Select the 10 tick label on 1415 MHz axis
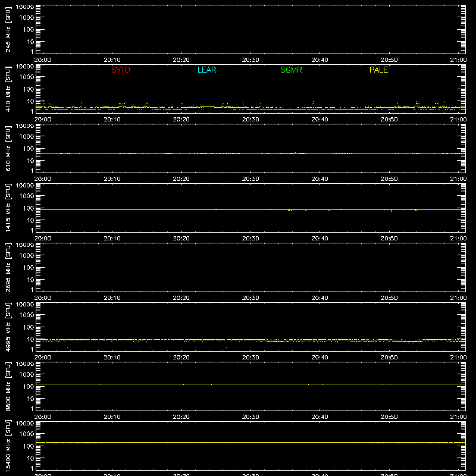The image size is (476, 476). 31,220
